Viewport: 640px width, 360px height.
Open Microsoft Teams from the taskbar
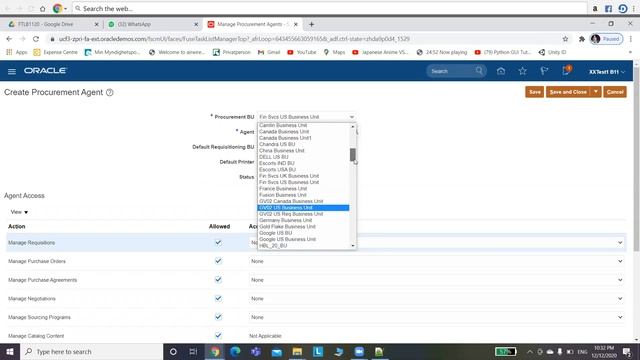(x=256, y=351)
